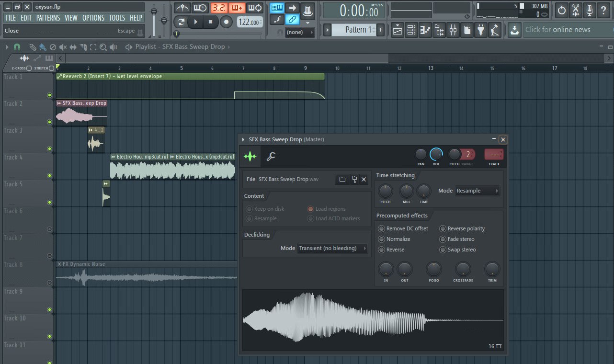Click the sampler VOL knob
Screen dimensions: 614x364
[x=436, y=154]
